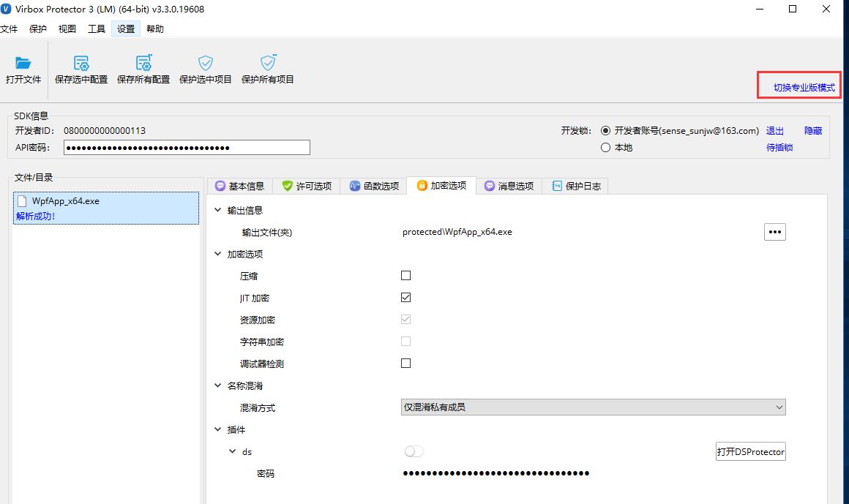Click the 字符串加密 checkbox
The height and width of the screenshot is (504, 849).
point(405,341)
